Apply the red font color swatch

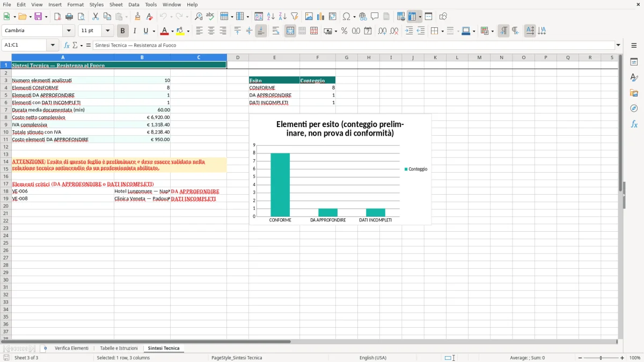[x=165, y=31]
